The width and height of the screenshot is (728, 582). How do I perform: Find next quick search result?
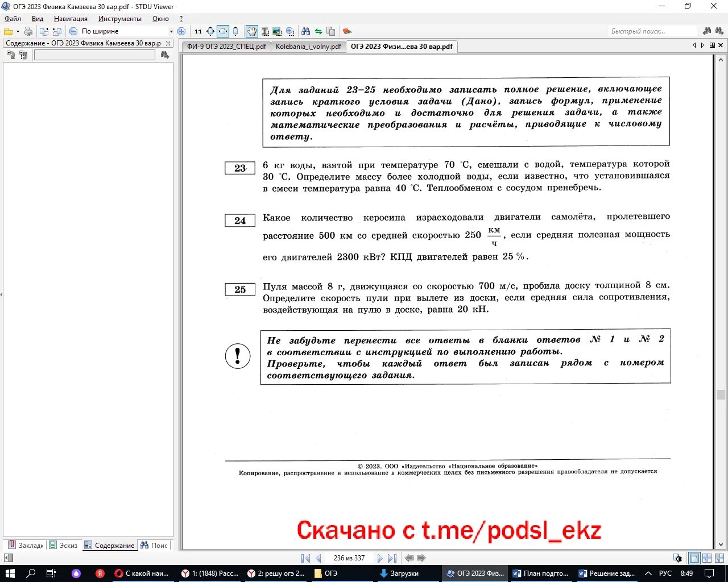click(x=720, y=31)
